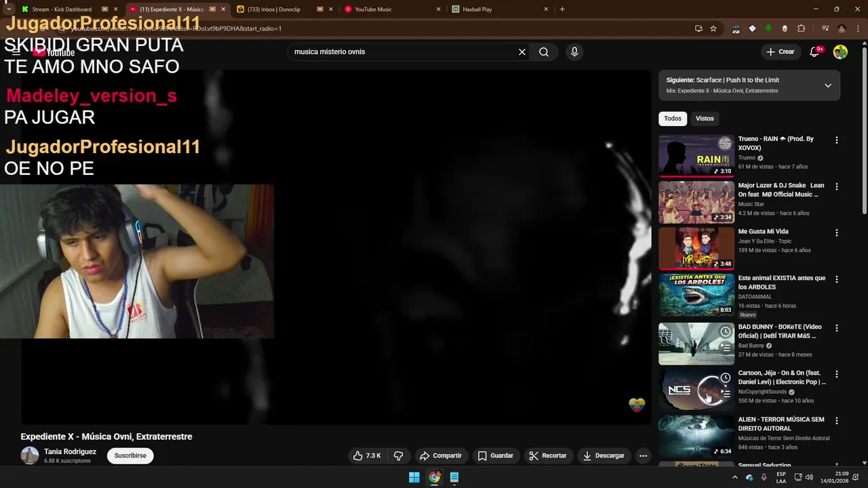Open options for ALIEN - TERROR MÚSICA video
This screenshot has width=868, height=488.
point(836,421)
